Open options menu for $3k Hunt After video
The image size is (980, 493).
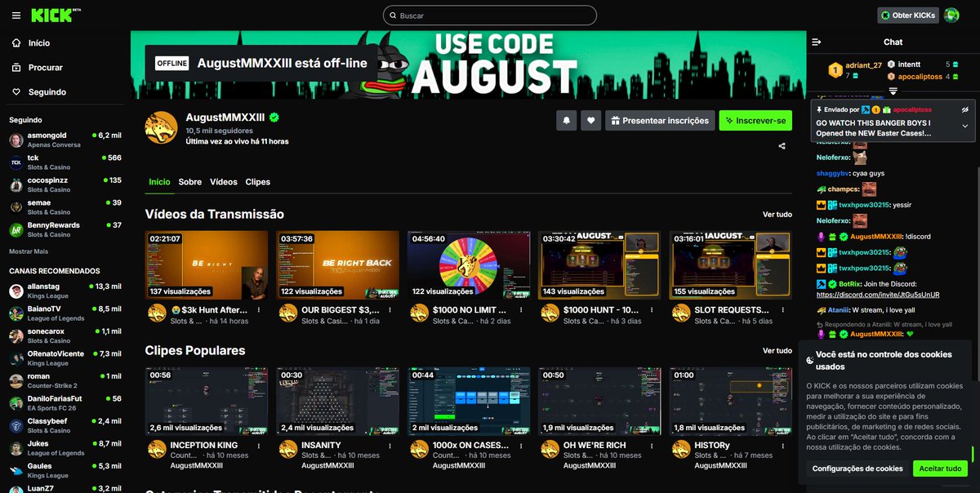[x=259, y=310]
